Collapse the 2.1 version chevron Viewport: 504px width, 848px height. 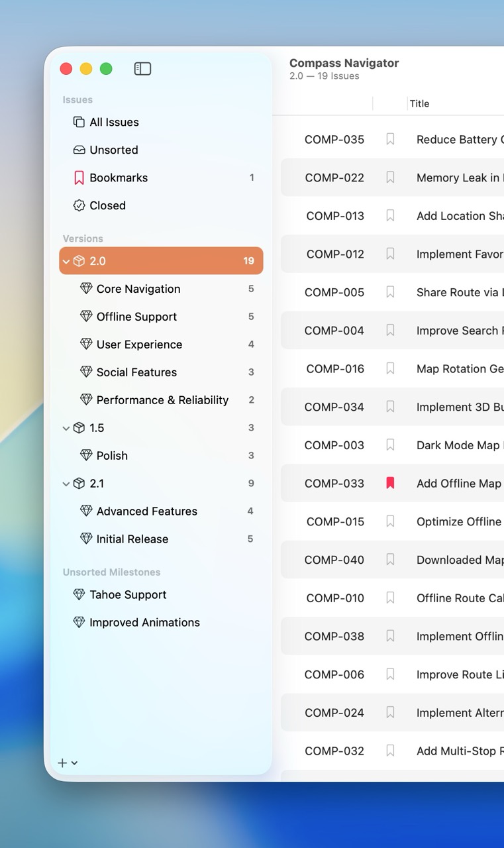click(66, 484)
